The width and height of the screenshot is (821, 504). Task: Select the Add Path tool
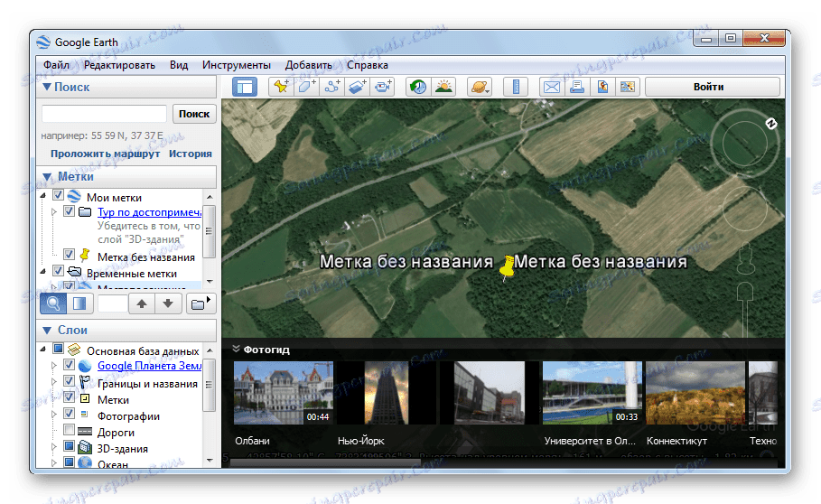[332, 88]
